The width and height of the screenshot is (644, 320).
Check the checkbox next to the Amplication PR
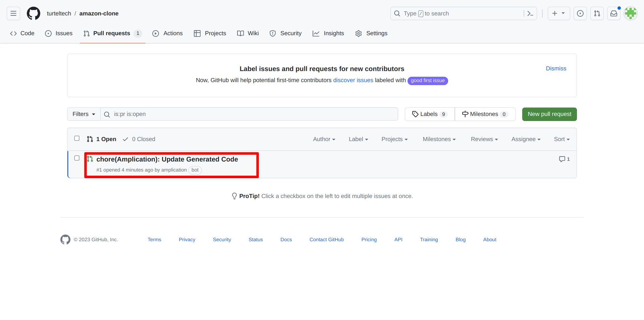tap(77, 158)
